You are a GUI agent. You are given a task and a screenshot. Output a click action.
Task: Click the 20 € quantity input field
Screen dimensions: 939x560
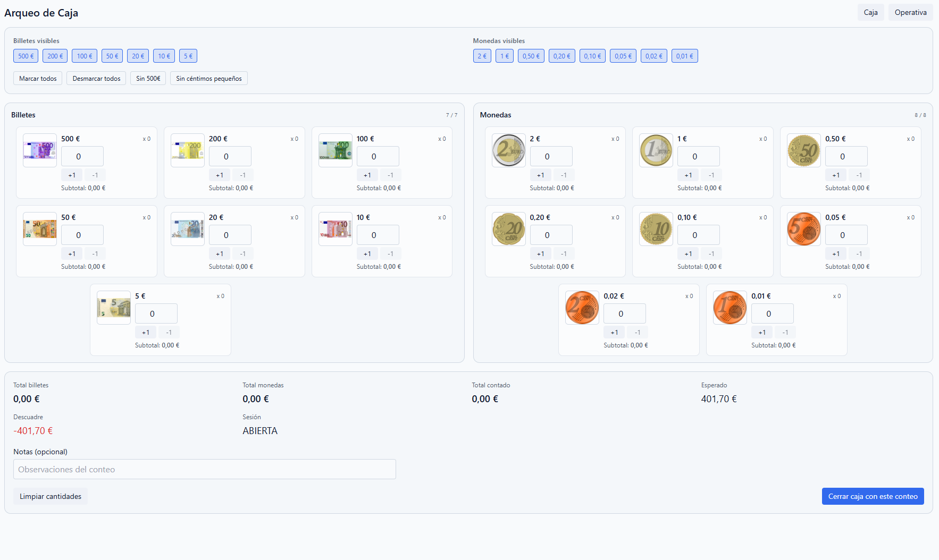pyautogui.click(x=230, y=235)
